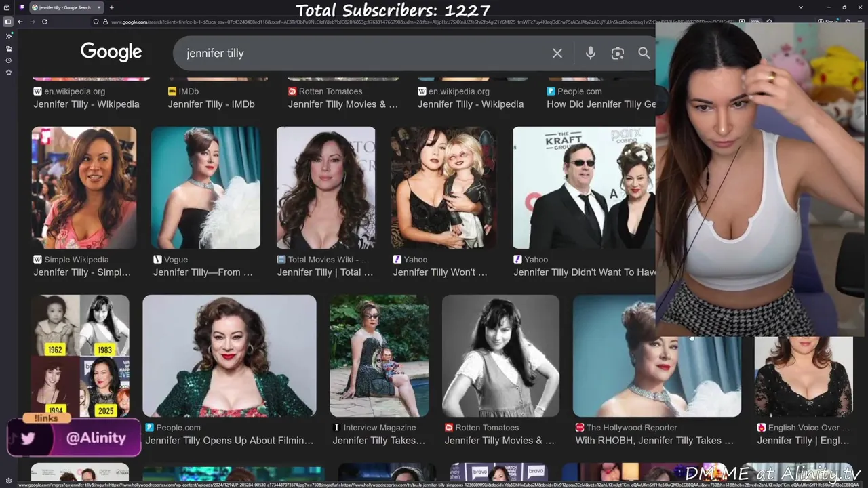The width and height of the screenshot is (868, 488).
Task: Open the 'Jennifer Tilly - IMDb' result
Action: [211, 104]
